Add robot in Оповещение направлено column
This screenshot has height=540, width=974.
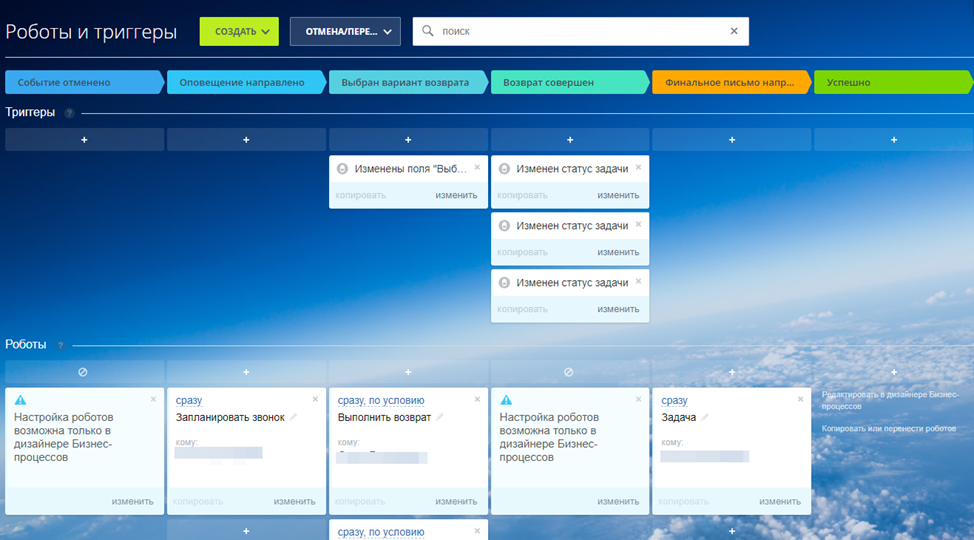pyautogui.click(x=246, y=372)
